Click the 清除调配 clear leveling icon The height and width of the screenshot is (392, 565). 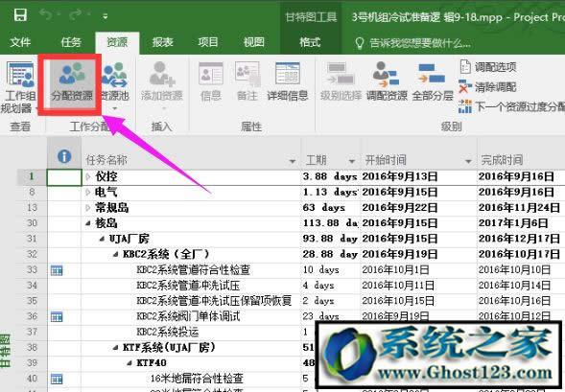[487, 87]
